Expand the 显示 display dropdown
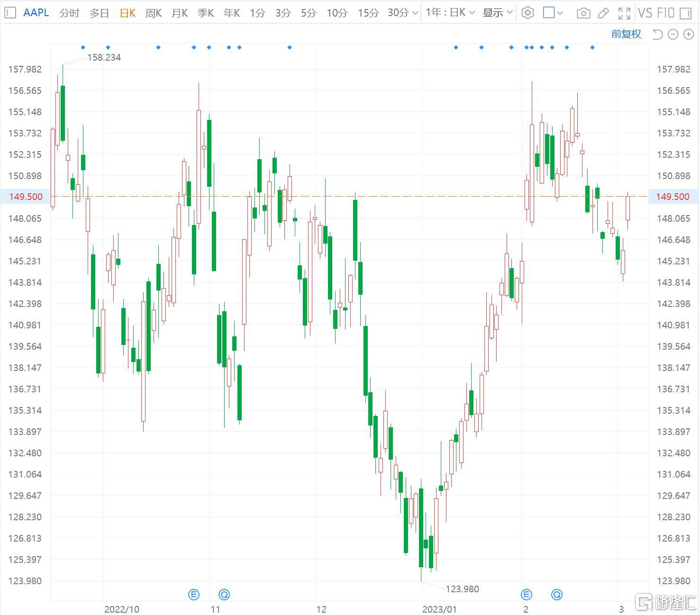700x615 pixels. coord(498,13)
